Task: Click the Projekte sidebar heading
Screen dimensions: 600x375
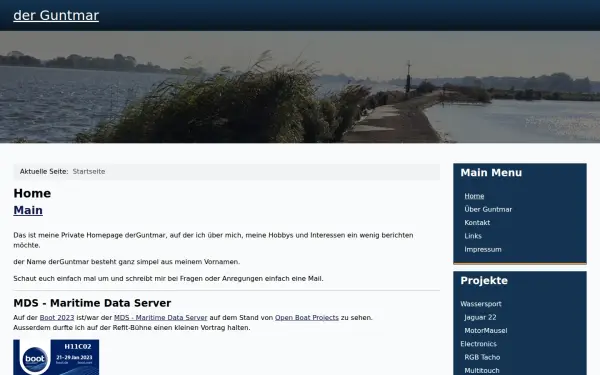Action: tap(484, 280)
